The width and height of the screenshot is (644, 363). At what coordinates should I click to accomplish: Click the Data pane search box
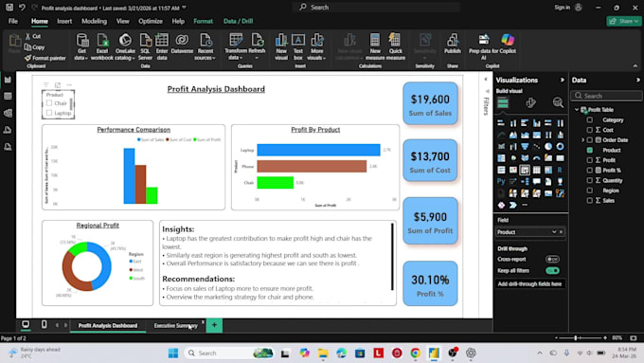(607, 96)
